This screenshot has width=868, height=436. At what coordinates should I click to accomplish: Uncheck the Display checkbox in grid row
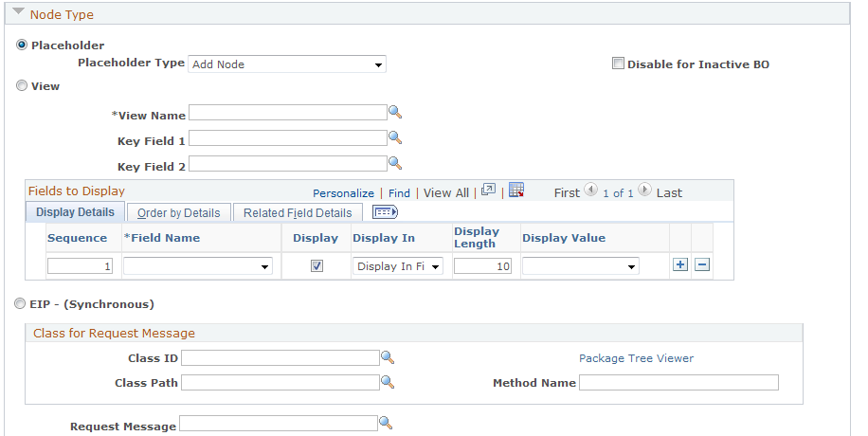[316, 266]
